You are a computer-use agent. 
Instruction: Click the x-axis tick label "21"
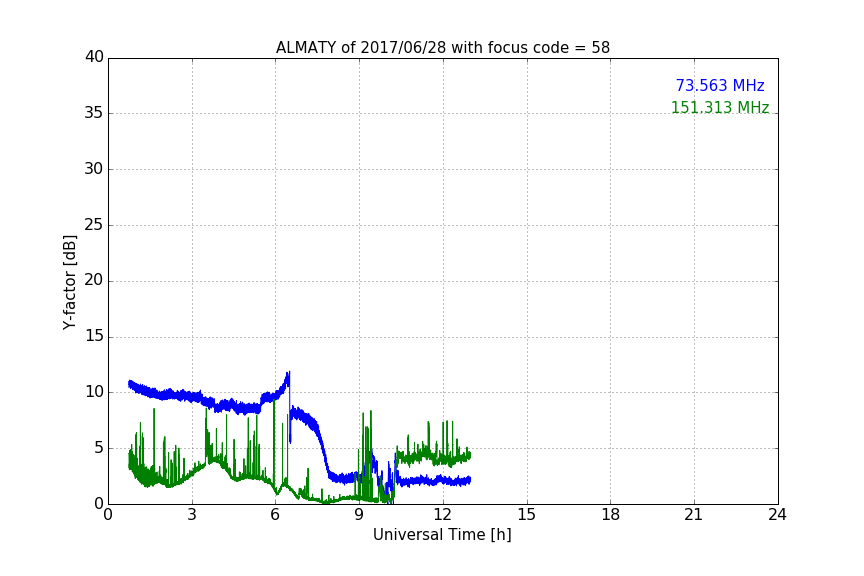click(694, 515)
